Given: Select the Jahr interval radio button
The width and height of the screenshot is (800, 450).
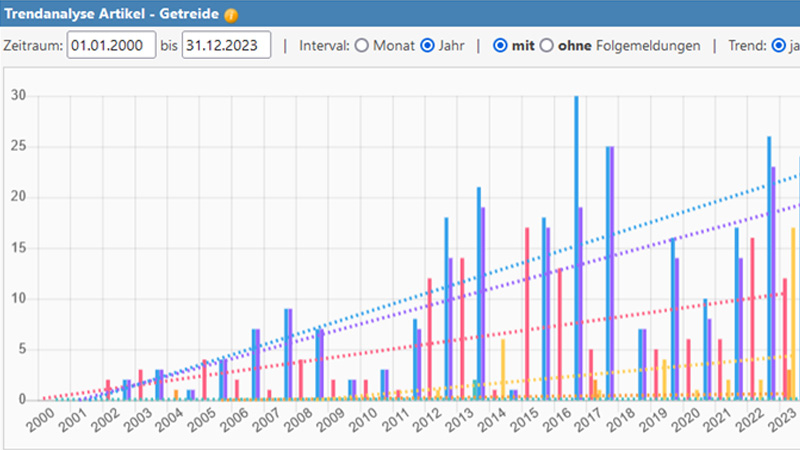Looking at the screenshot, I should point(427,46).
